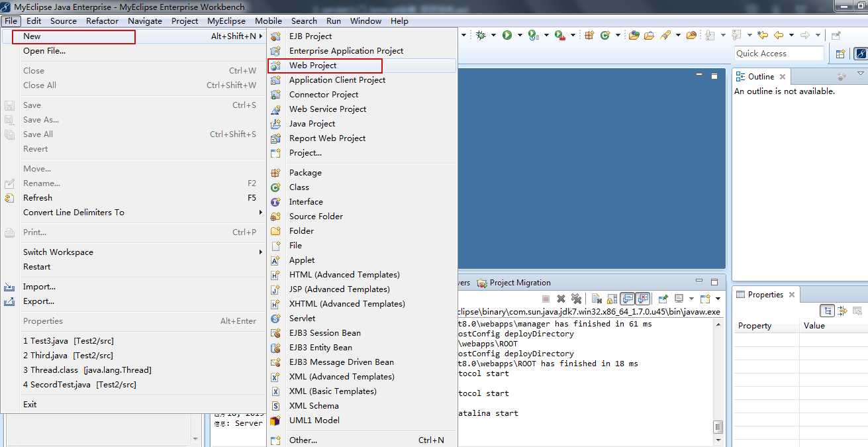The width and height of the screenshot is (868, 447).
Task: Click the Search flashlight toolbar icon
Action: pos(665,35)
